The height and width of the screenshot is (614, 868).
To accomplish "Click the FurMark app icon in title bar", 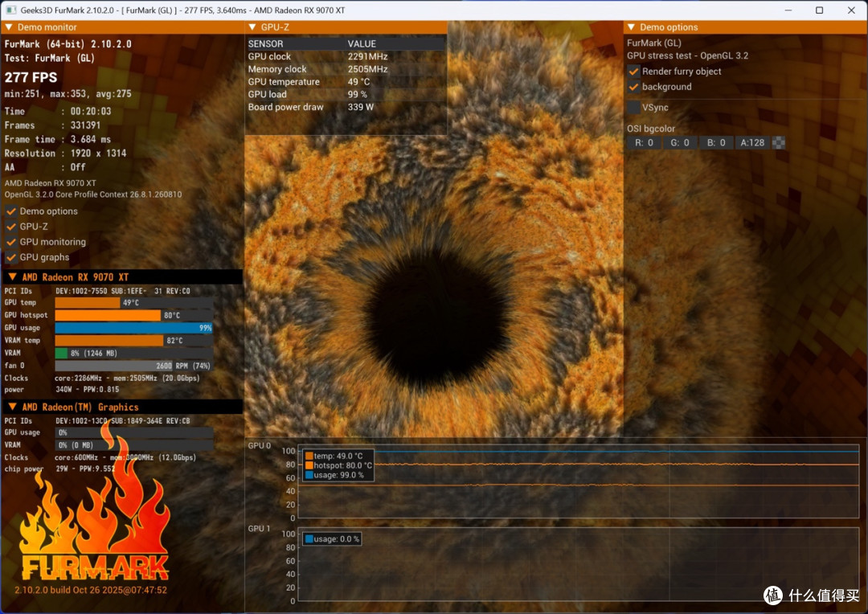I will click(x=10, y=10).
